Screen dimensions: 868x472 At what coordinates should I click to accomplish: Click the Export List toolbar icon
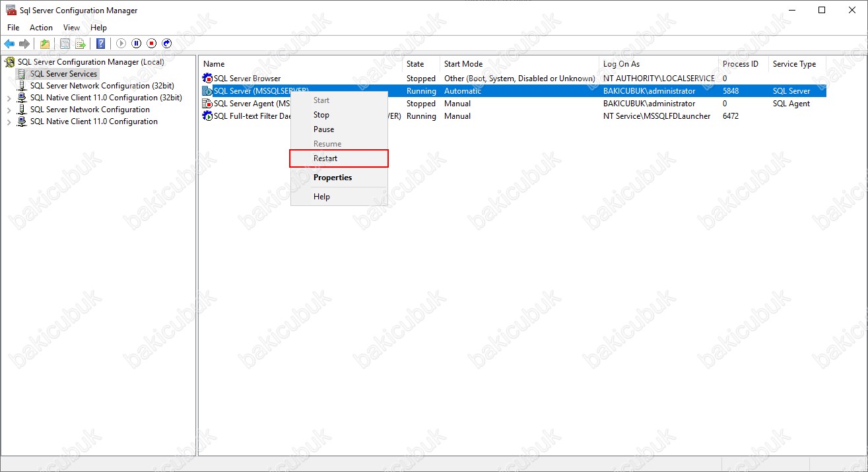(80, 44)
